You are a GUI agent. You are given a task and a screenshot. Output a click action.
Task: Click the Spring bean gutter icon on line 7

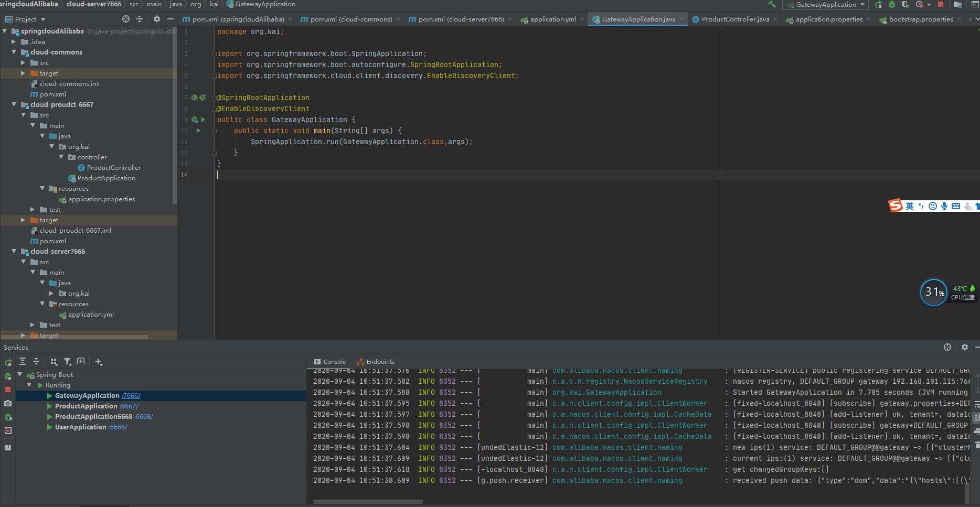tap(195, 98)
